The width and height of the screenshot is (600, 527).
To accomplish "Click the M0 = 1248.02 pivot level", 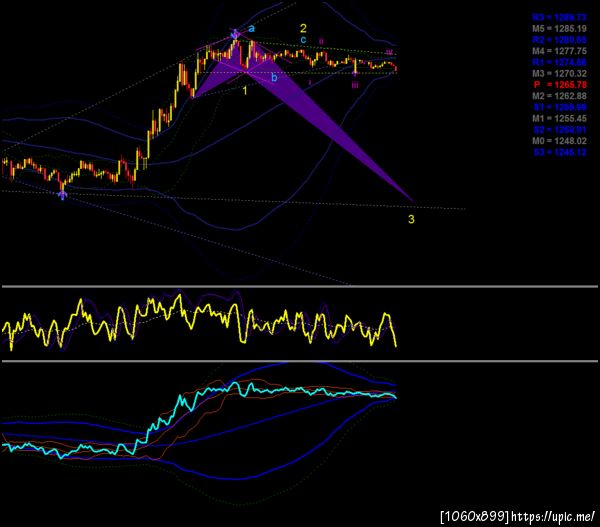I will coord(559,141).
